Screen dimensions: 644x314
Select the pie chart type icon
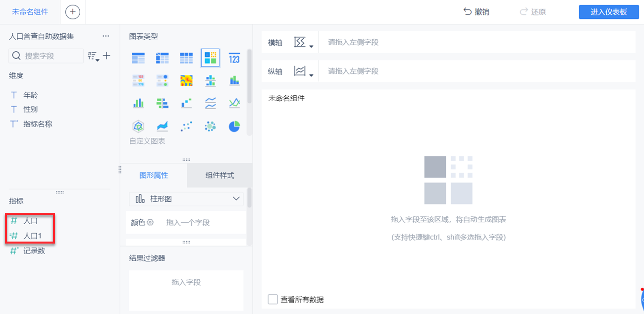pos(234,126)
